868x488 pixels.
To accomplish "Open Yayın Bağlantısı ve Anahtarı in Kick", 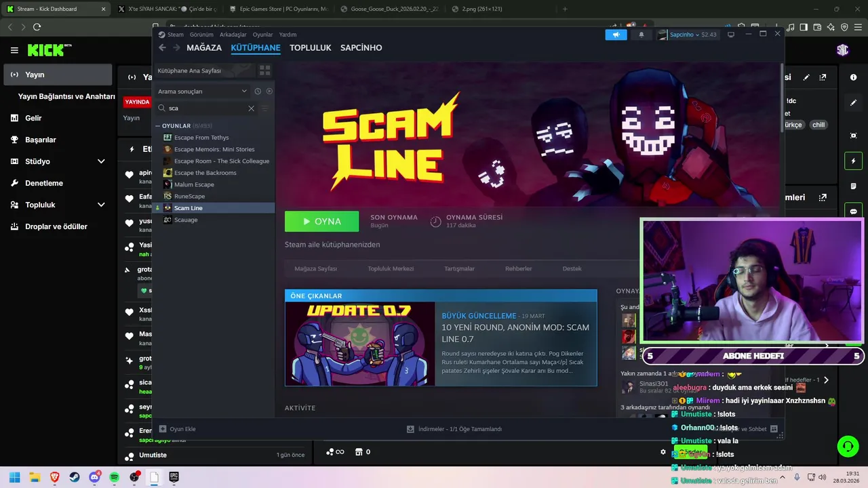I will [x=66, y=96].
